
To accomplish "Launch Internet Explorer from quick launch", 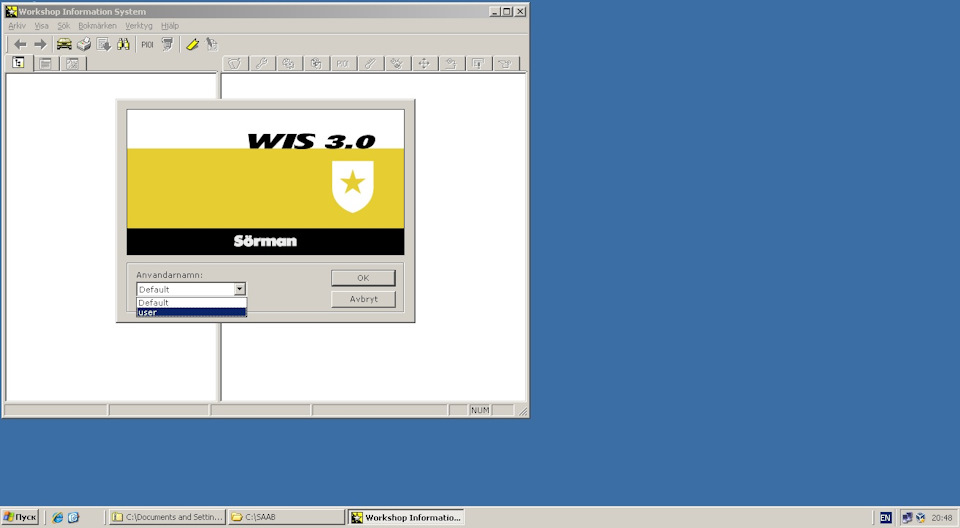I will 58,518.
